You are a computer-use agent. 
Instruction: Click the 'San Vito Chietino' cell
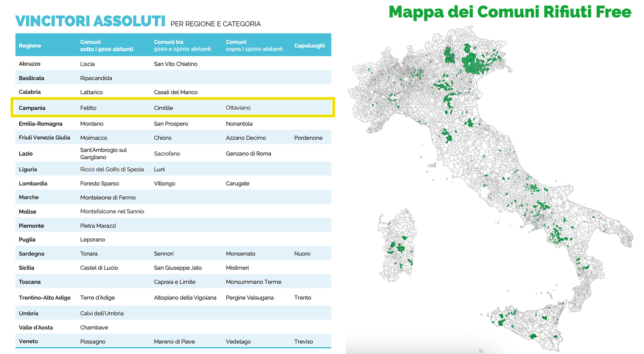point(176,64)
